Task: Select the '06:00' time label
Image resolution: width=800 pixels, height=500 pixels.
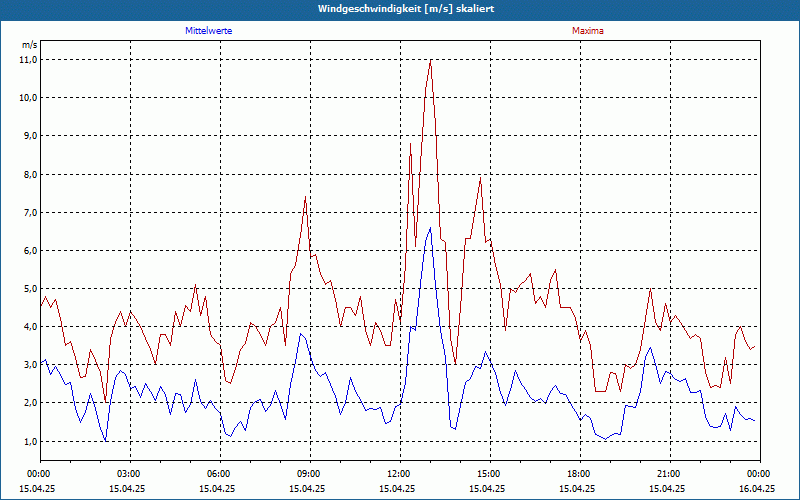Action: tap(220, 474)
